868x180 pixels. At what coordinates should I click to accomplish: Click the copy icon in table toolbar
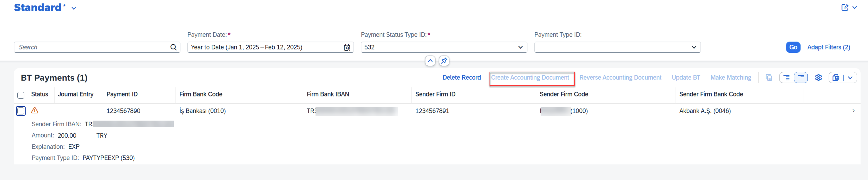(769, 78)
